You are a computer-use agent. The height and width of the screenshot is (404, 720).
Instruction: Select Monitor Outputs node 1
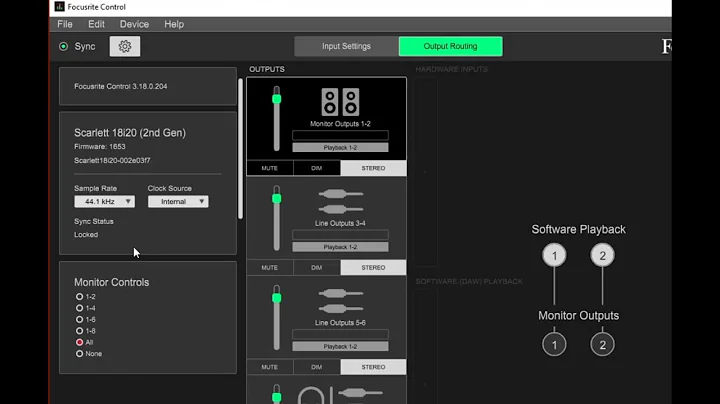pos(554,344)
